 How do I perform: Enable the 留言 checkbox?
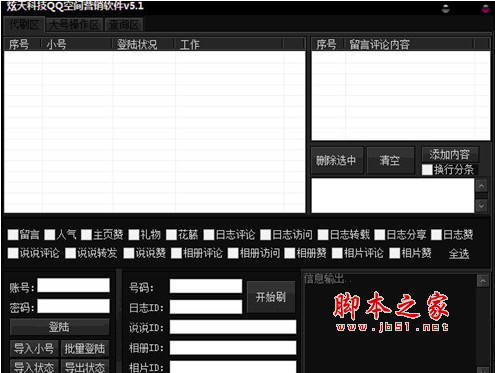pyautogui.click(x=13, y=235)
